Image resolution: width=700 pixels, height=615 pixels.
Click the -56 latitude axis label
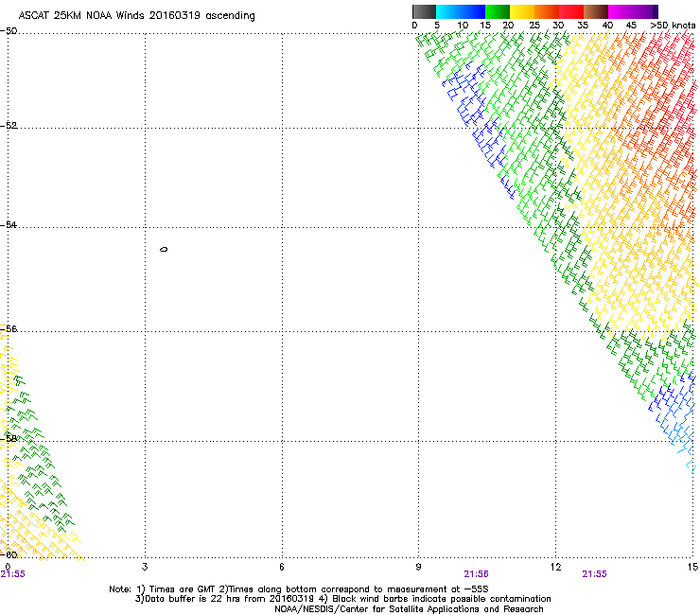(x=9, y=328)
